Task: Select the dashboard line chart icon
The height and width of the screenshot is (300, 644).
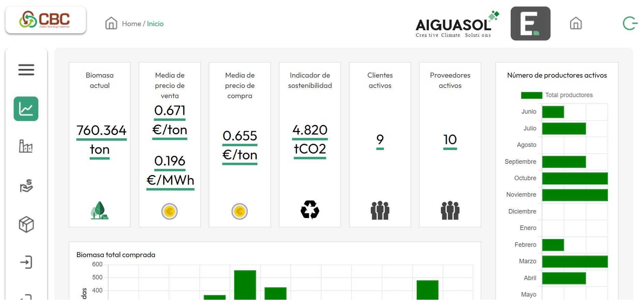Action: click(x=26, y=109)
